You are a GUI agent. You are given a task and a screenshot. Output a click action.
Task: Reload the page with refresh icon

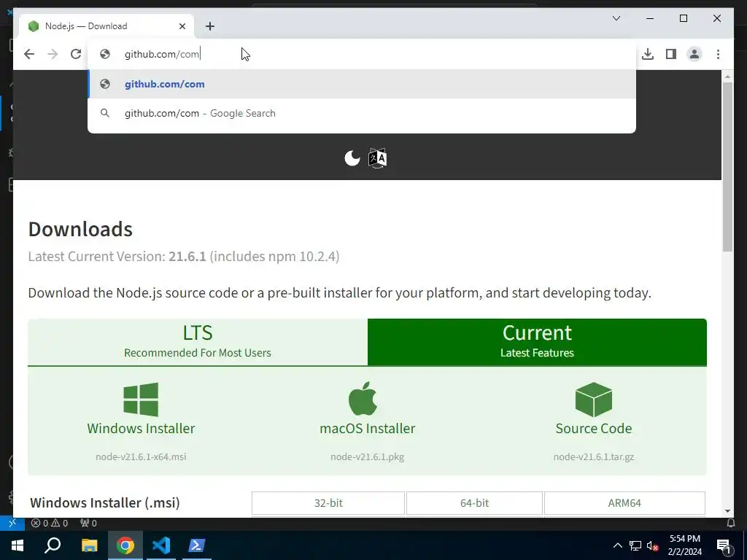[76, 54]
